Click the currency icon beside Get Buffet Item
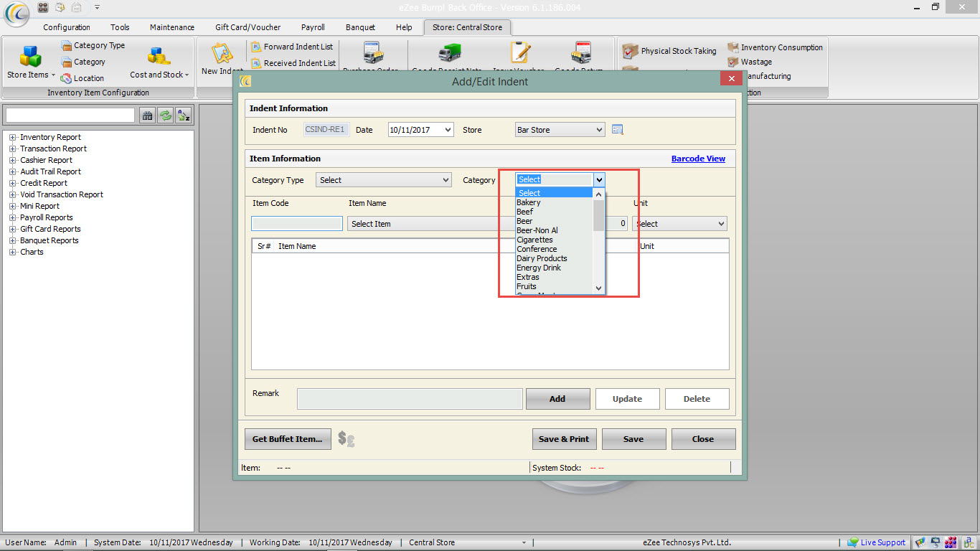Screen dimensions: 980x551 click(x=347, y=439)
